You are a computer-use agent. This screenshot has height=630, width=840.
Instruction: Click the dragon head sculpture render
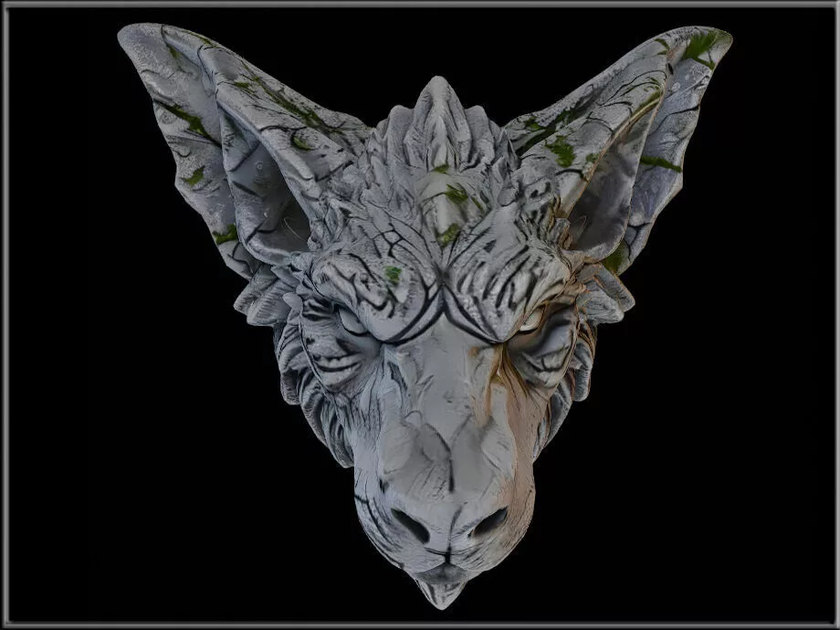(425, 316)
